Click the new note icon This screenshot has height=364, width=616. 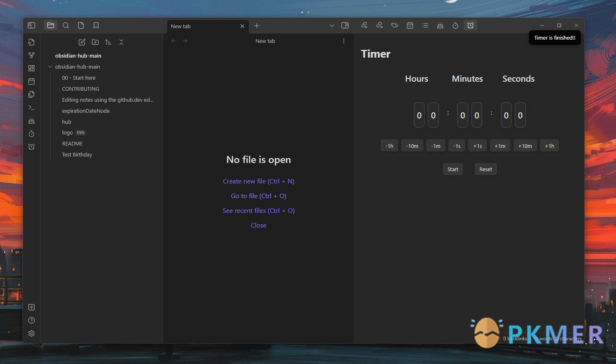click(82, 42)
